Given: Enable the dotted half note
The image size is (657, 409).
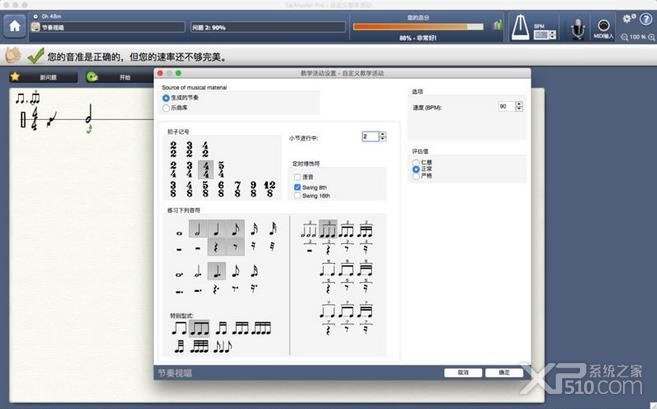Looking at the screenshot, I should 198,272.
